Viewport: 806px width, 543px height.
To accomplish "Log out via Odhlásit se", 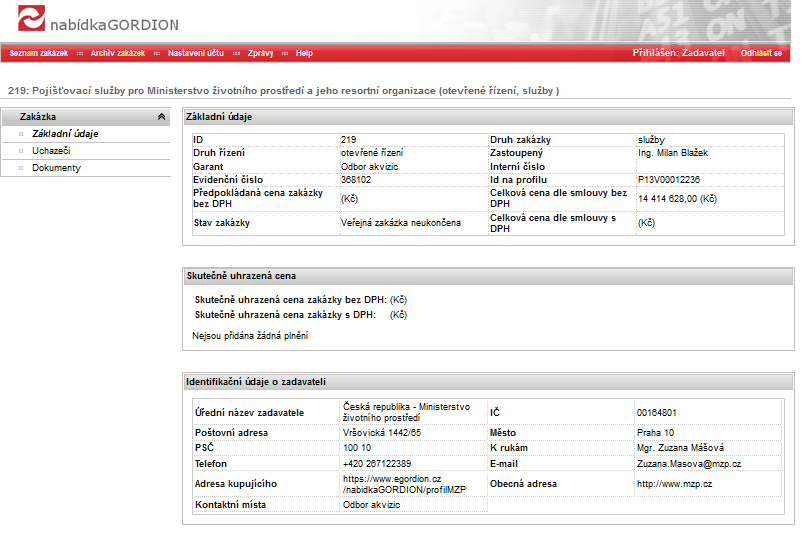I will (x=761, y=53).
